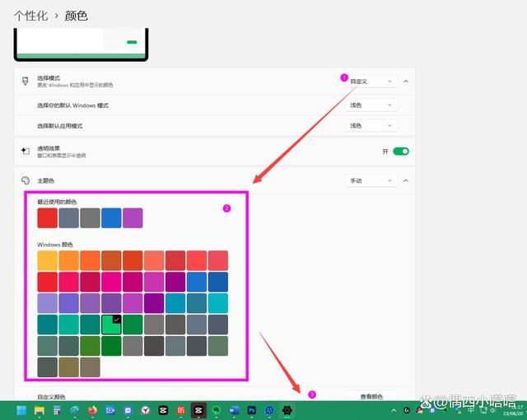Open the Edge browser taskbar icon
Viewport: 527px width, 420px height.
[75, 410]
